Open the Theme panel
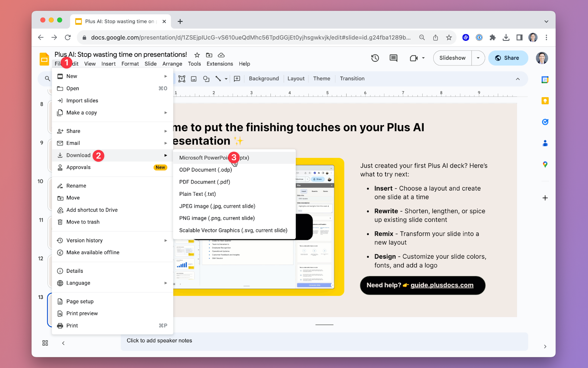This screenshot has width=588, height=368. coord(322,79)
